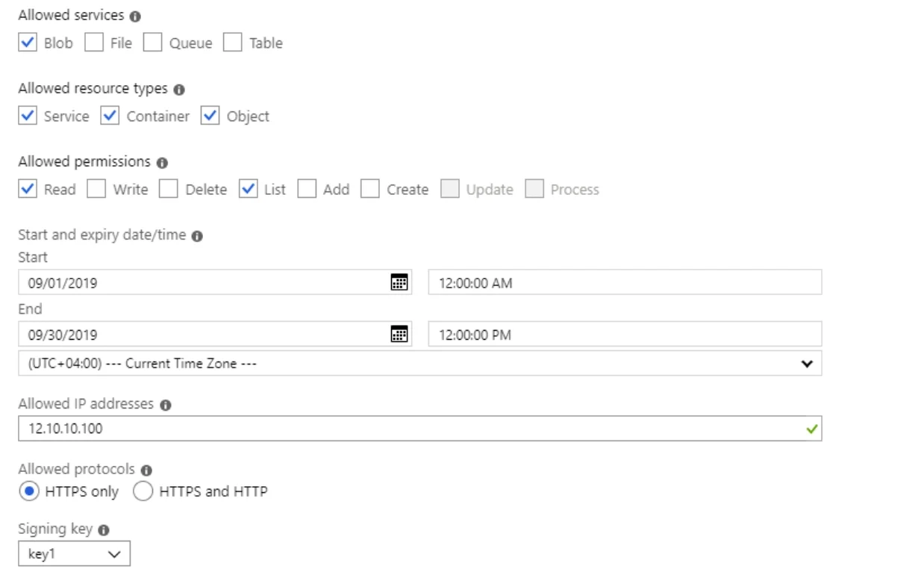Enable the Add permission

point(306,189)
